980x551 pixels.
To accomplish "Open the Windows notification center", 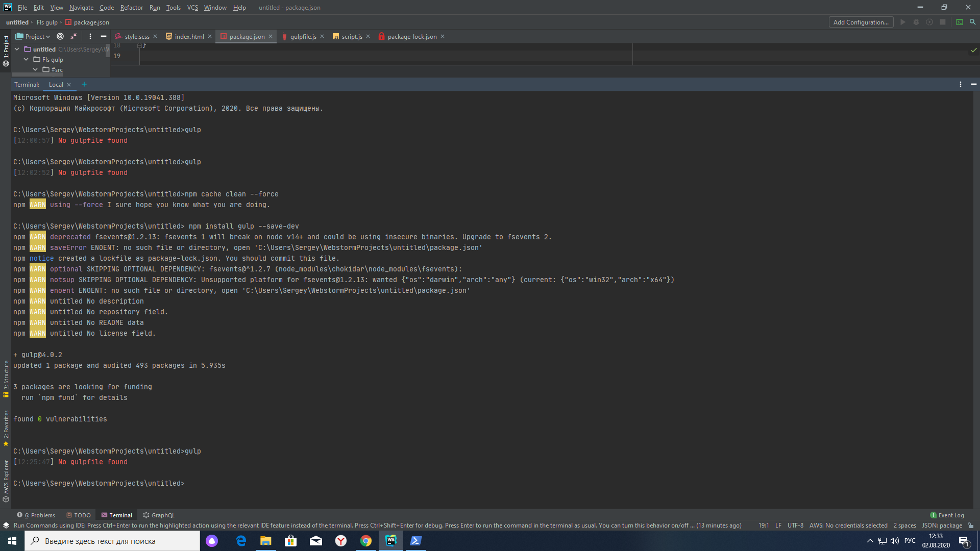I will 964,541.
